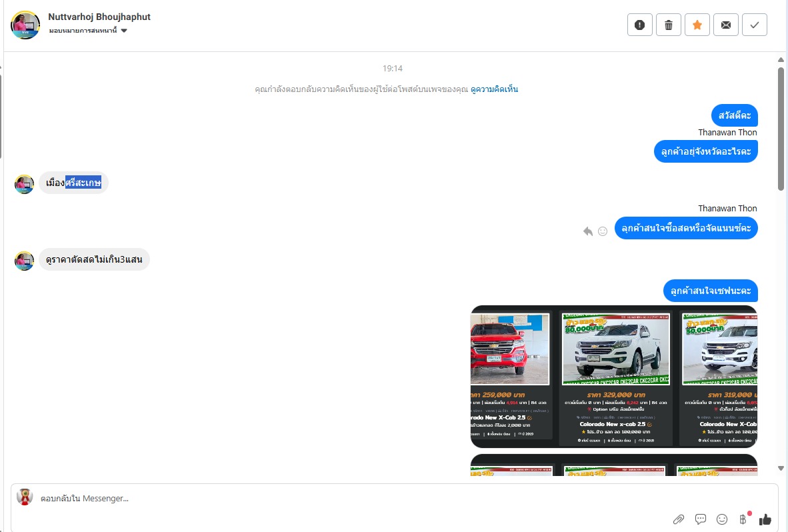Open the ดูความคิดเห็น link
The image size is (788, 532).
click(x=494, y=89)
